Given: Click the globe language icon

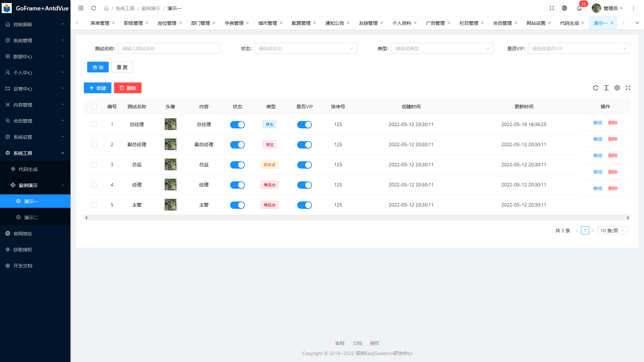Looking at the screenshot, I should click(x=565, y=8).
